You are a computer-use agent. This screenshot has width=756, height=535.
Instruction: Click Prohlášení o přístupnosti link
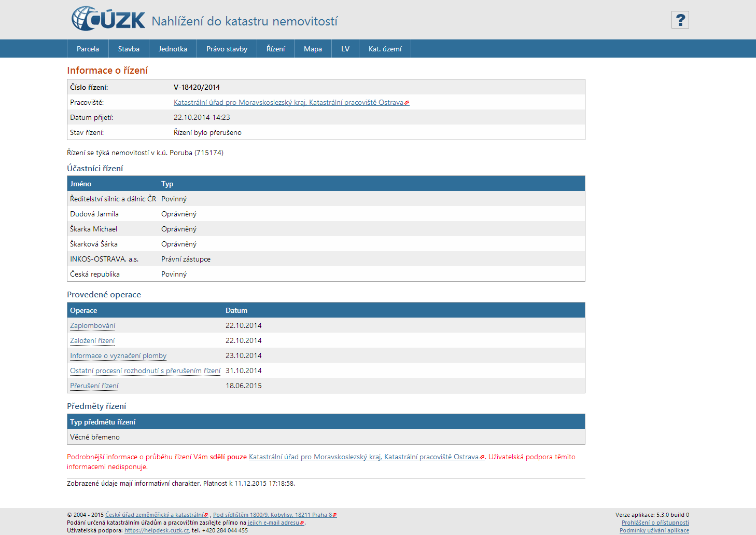click(x=655, y=523)
